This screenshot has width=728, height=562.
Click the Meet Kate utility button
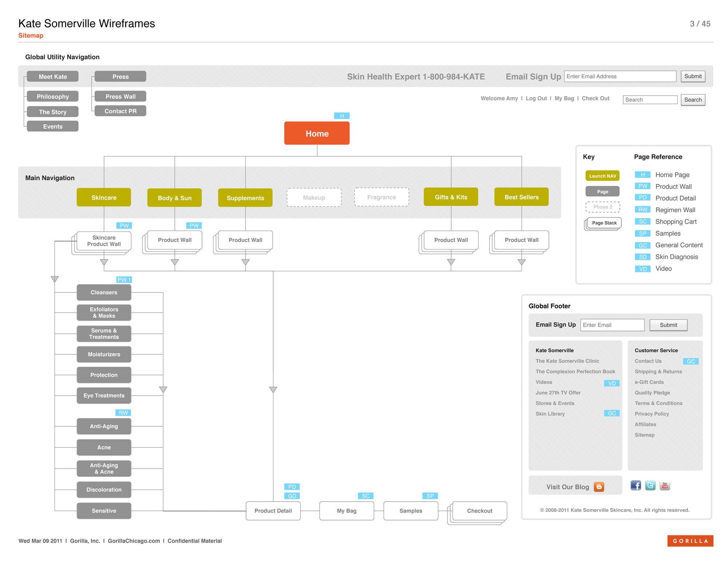point(53,76)
